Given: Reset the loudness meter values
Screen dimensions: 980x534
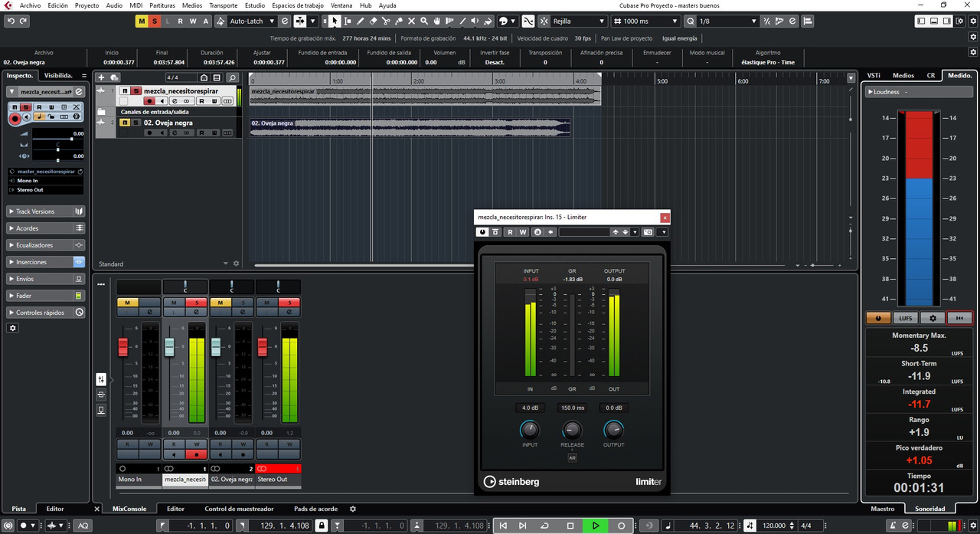Looking at the screenshot, I should click(x=959, y=318).
